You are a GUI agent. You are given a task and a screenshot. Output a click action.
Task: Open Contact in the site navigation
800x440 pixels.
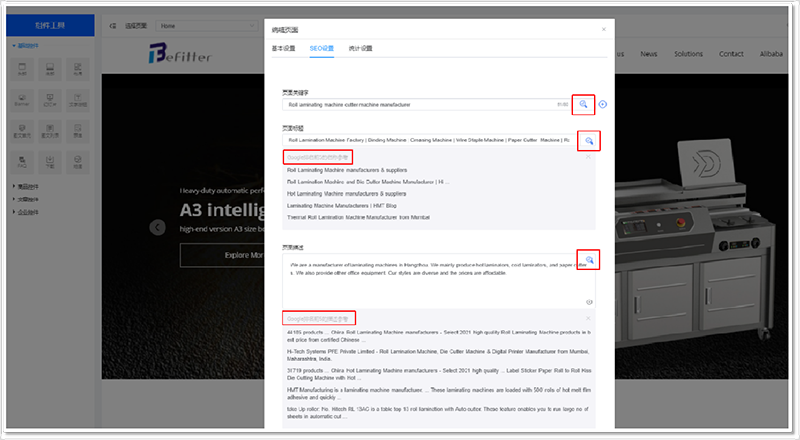[731, 54]
